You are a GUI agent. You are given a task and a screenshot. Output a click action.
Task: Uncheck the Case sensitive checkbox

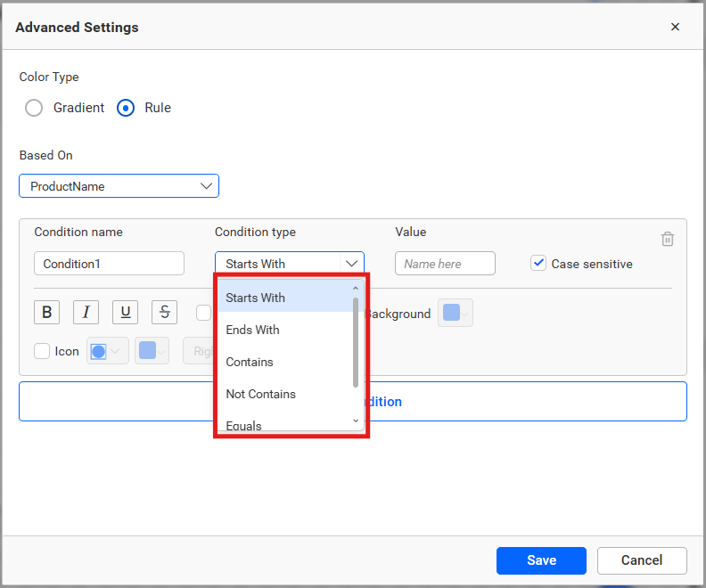538,263
